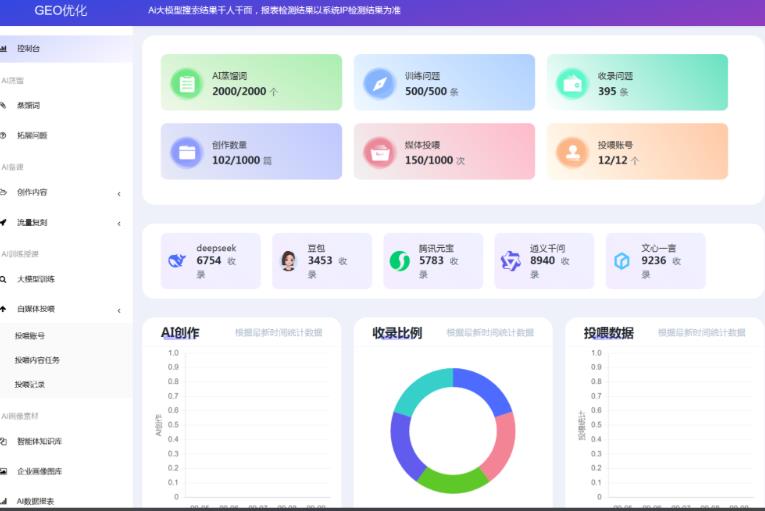Click the AI蒸馏词 value 2000/2000
The height and width of the screenshot is (511, 765).
[x=239, y=91]
